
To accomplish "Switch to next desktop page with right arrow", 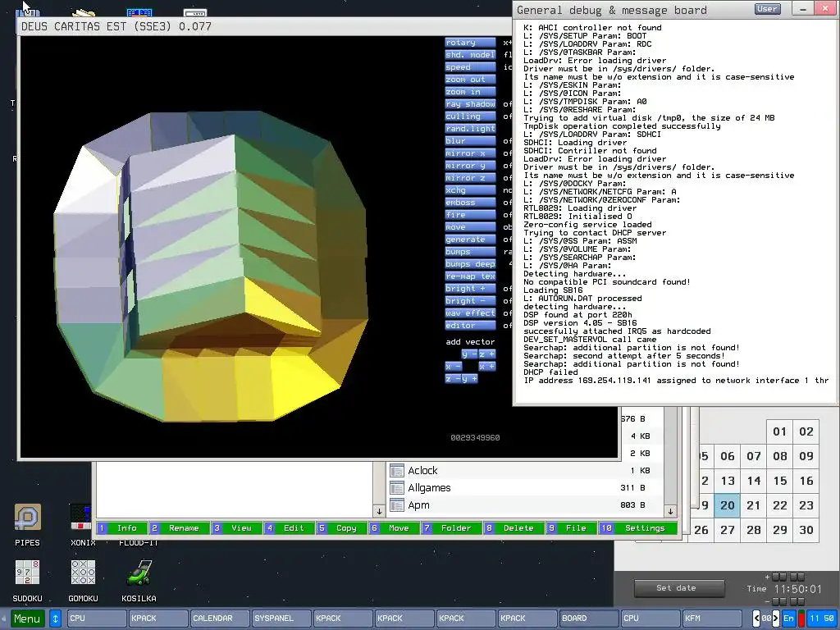I will tap(776, 619).
